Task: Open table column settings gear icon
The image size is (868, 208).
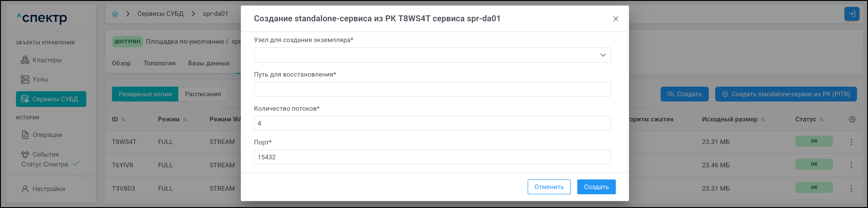Action: 852,119
